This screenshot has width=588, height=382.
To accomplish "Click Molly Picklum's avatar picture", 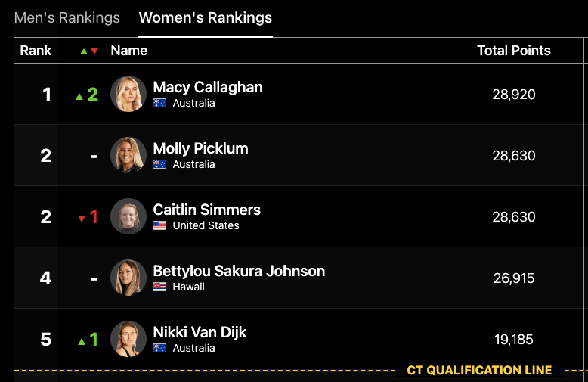I will [x=128, y=156].
